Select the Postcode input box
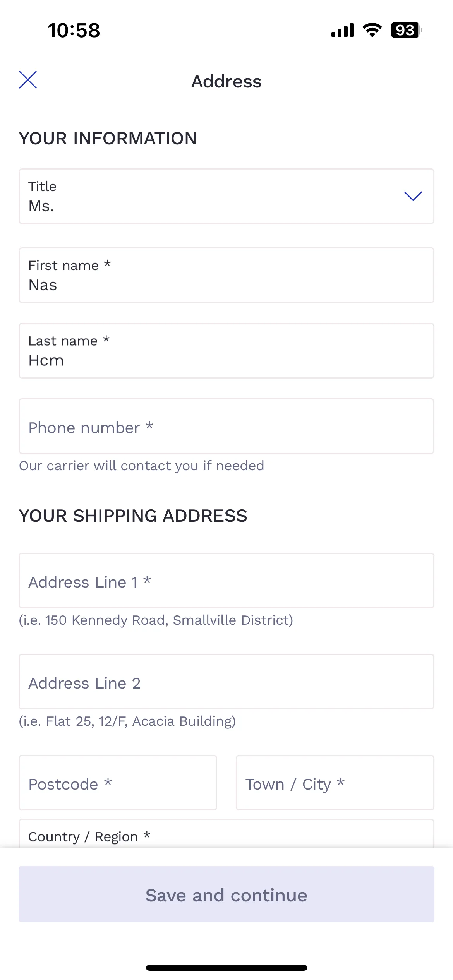This screenshot has height=980, width=453. (118, 783)
